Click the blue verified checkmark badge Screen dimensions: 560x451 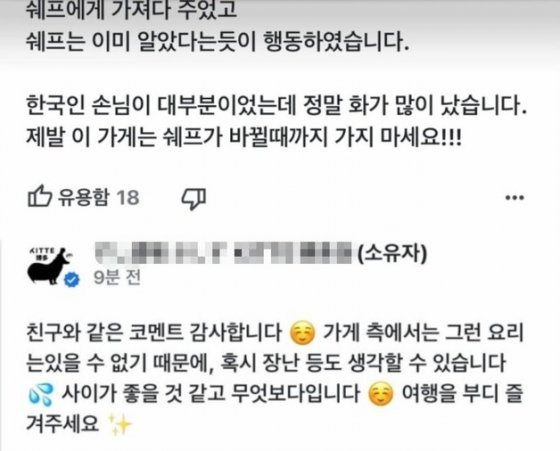tap(72, 280)
